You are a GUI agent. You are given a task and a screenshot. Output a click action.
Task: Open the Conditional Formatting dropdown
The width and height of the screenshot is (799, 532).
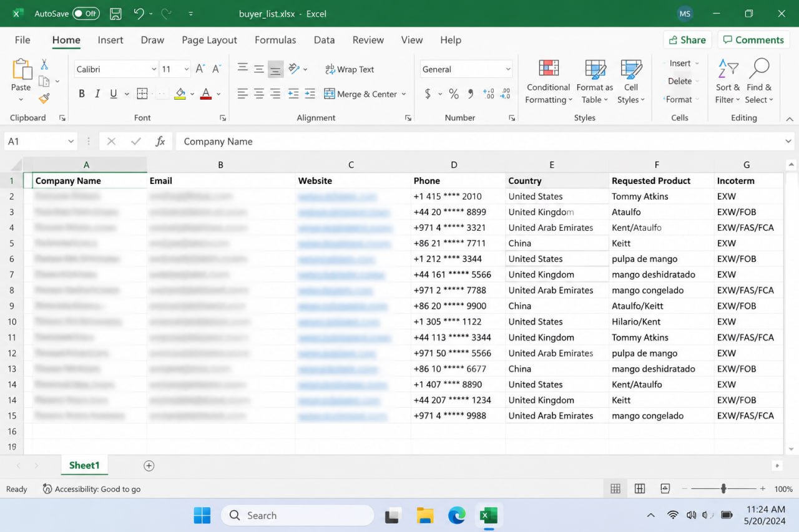548,81
